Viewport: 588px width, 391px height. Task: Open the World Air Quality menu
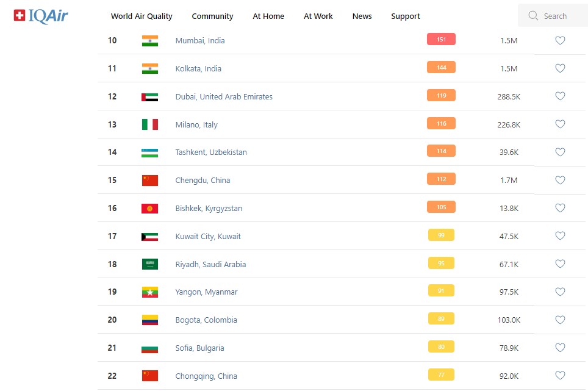click(x=142, y=16)
